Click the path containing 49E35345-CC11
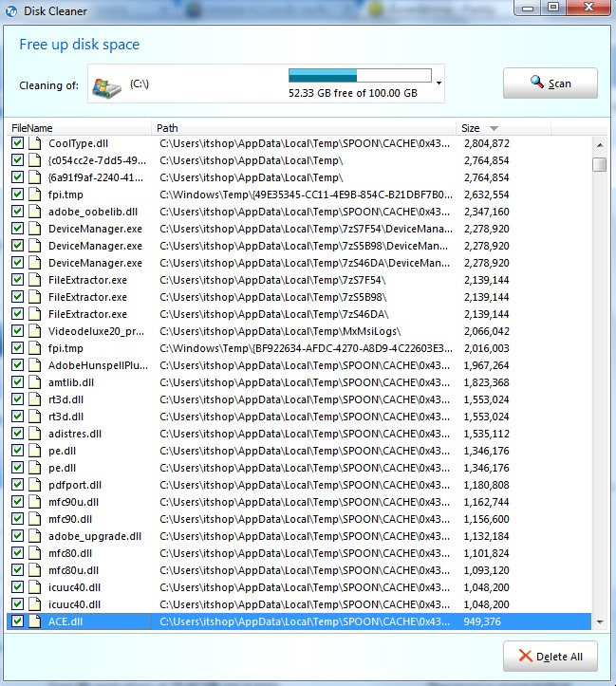This screenshot has width=616, height=686. pyautogui.click(x=306, y=195)
